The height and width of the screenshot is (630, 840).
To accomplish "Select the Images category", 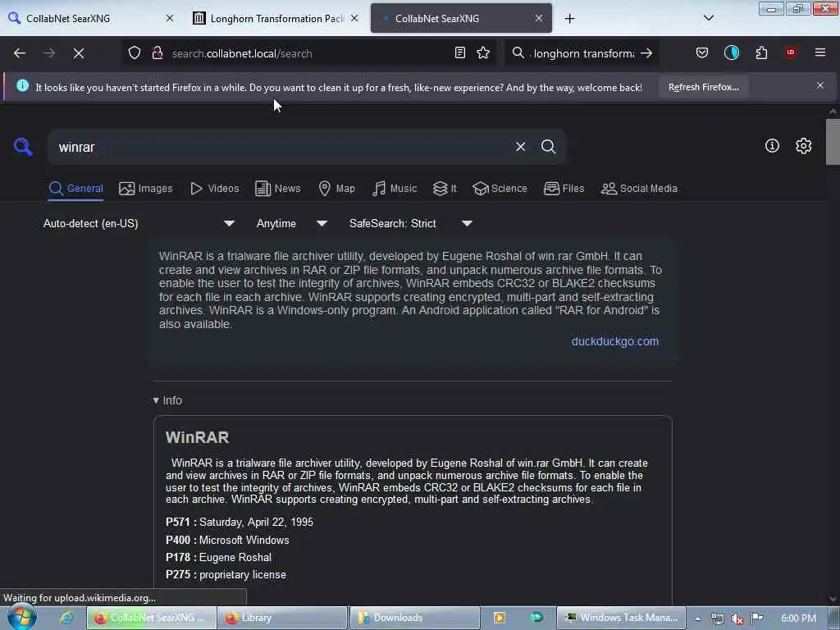I will pos(146,189).
